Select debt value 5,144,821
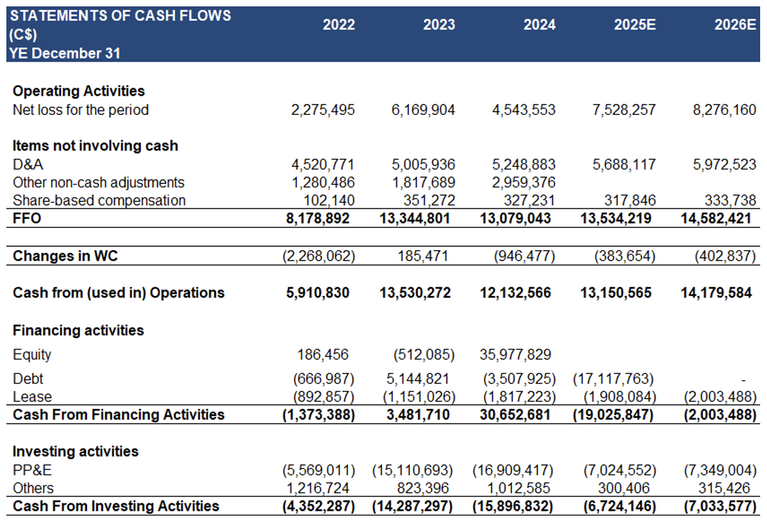This screenshot has height=532, width=767. click(418, 379)
